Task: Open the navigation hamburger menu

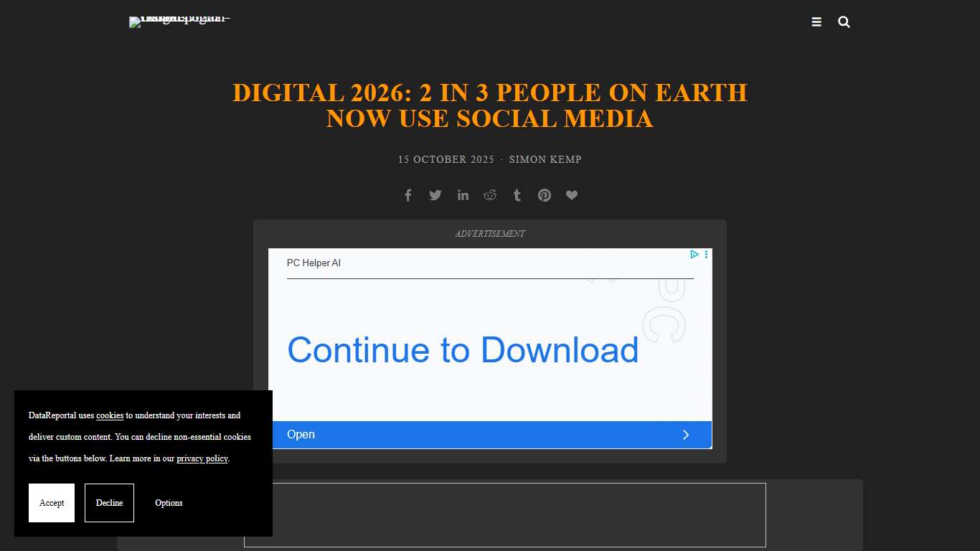Action: tap(816, 22)
